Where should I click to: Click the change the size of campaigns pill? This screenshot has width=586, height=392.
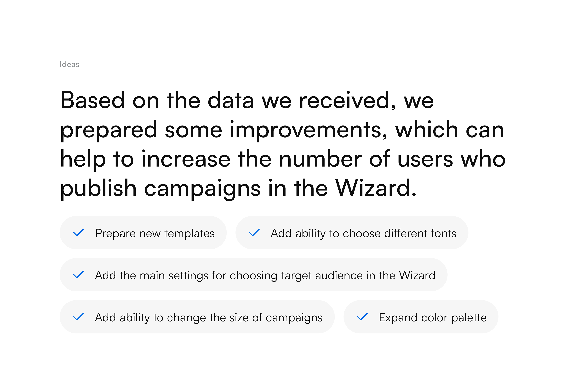coord(209,318)
